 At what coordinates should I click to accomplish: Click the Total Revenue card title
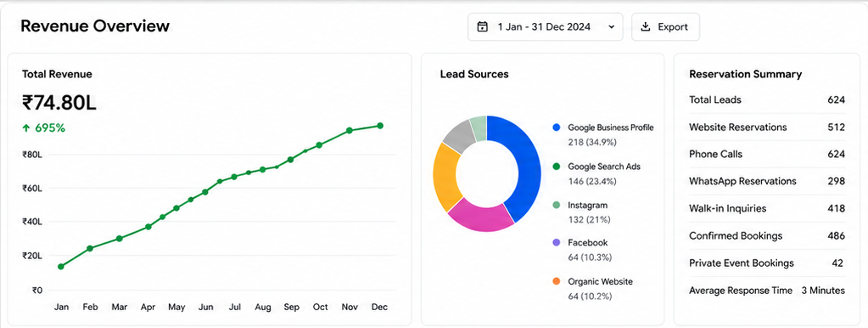pyautogui.click(x=57, y=74)
